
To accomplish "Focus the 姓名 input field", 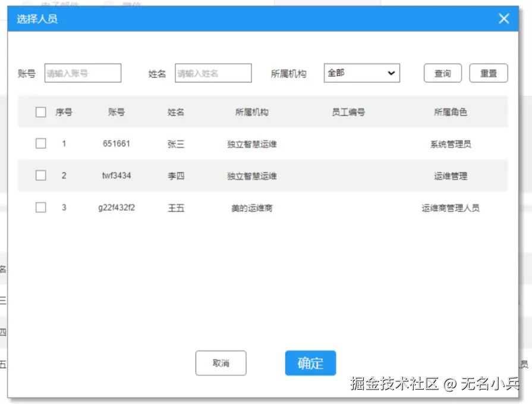I will click(213, 73).
